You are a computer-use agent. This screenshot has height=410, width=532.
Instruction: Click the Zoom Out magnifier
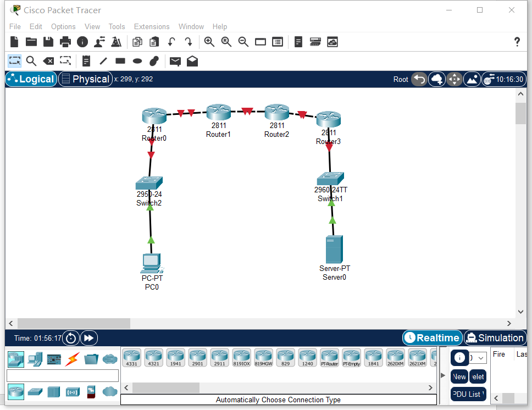pyautogui.click(x=243, y=42)
